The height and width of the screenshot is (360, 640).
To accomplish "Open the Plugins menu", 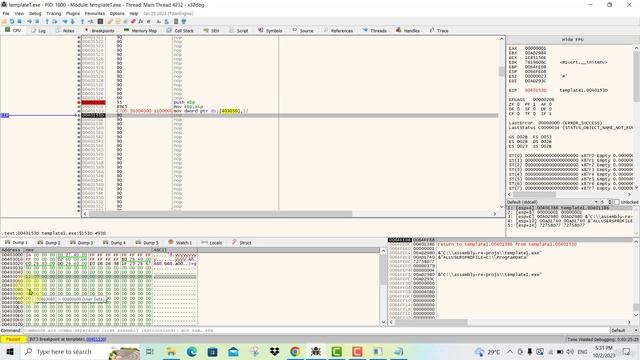I will (73, 13).
